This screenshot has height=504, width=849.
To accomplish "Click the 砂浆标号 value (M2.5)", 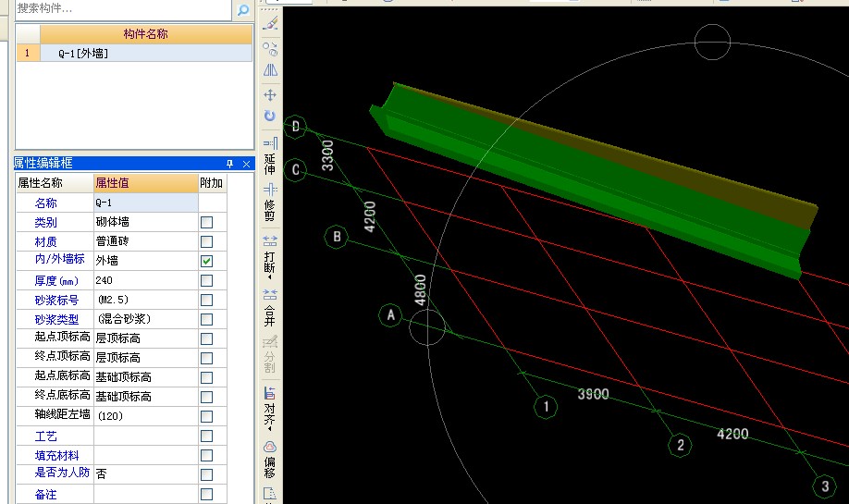I will (145, 300).
